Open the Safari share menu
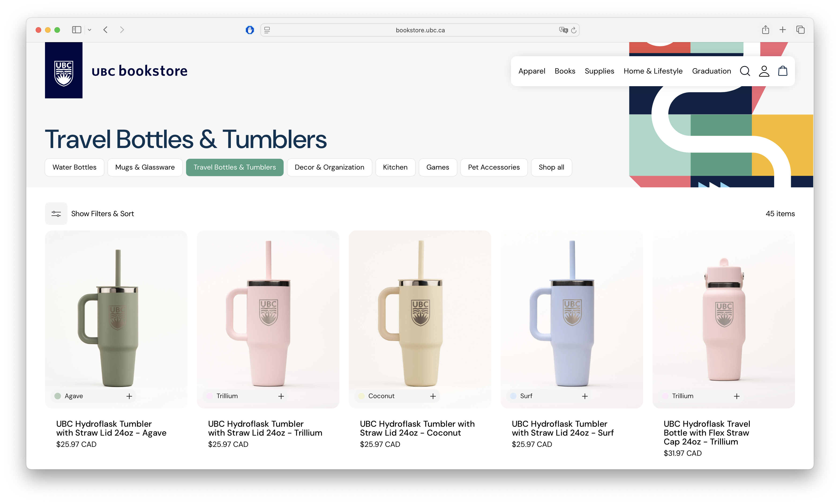The image size is (840, 504). coord(765,30)
